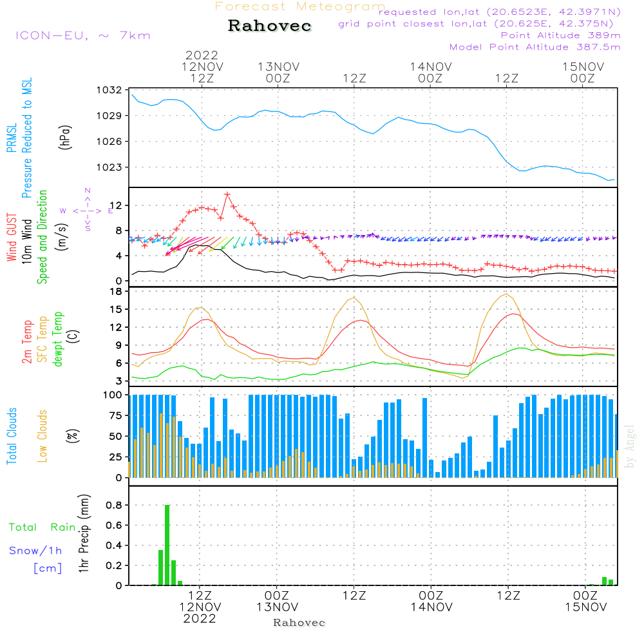Click the '18' temperature axis value
644x644 pixels.
pos(116,292)
